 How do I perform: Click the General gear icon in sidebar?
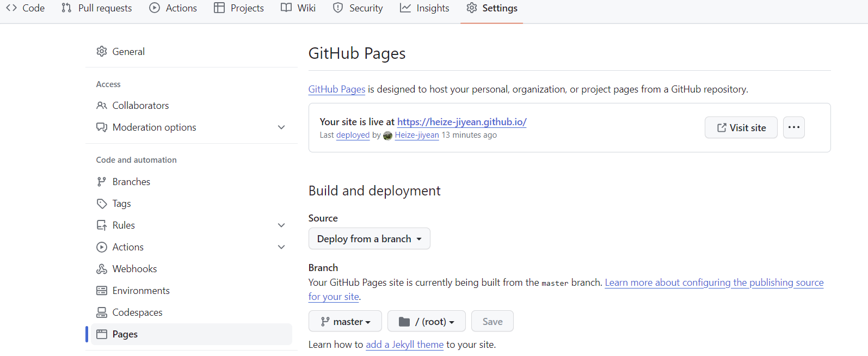pyautogui.click(x=102, y=51)
